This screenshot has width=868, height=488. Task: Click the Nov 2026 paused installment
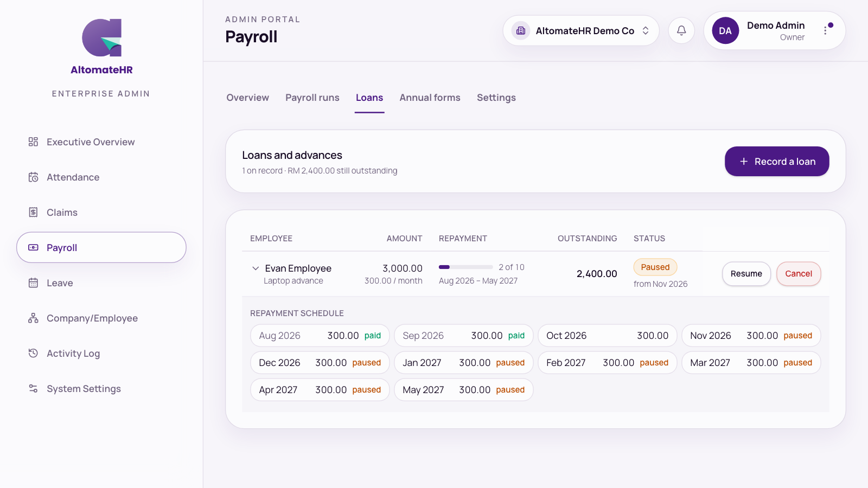coord(751,336)
